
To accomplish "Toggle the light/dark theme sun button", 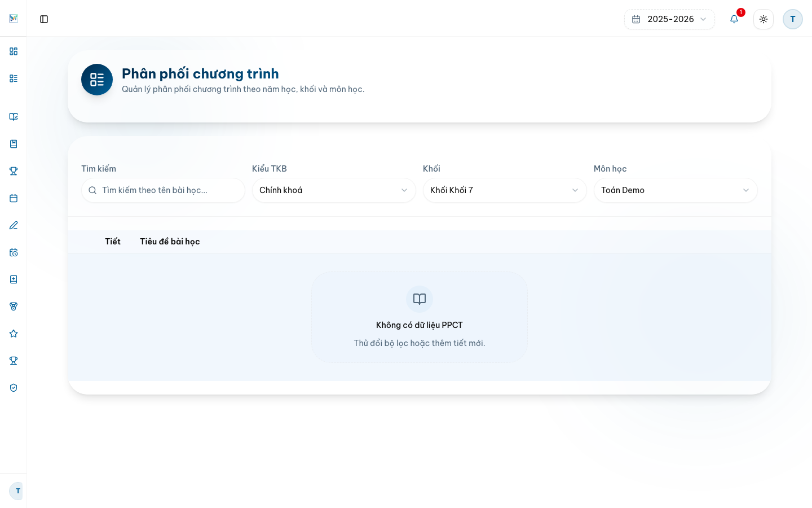I will click(x=764, y=19).
